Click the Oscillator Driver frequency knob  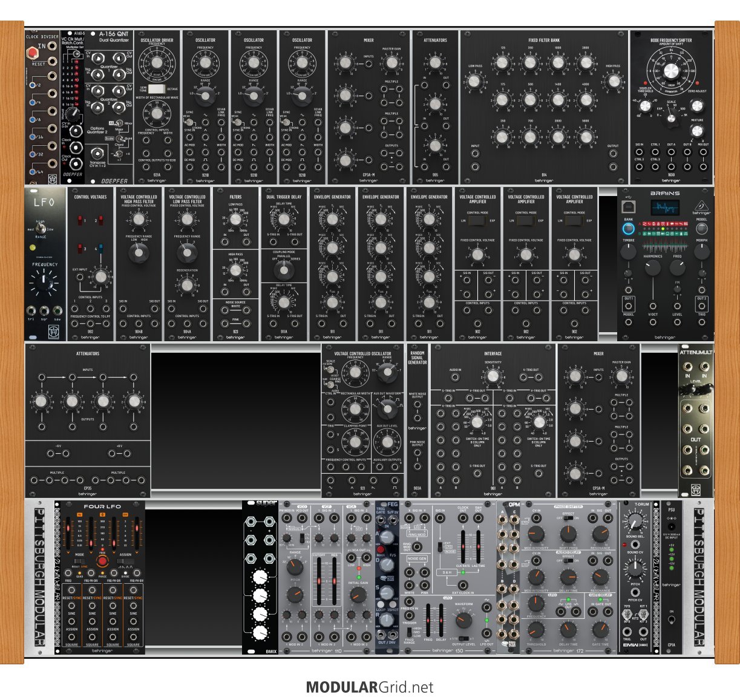click(157, 63)
